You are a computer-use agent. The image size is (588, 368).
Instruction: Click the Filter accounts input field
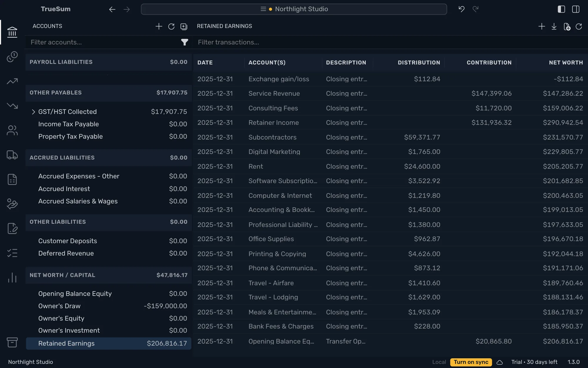104,42
